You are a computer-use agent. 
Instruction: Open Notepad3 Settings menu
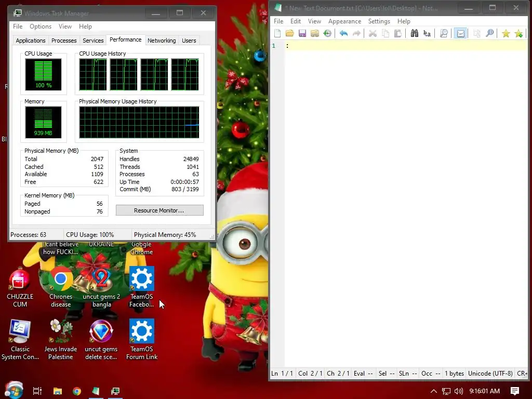379,21
